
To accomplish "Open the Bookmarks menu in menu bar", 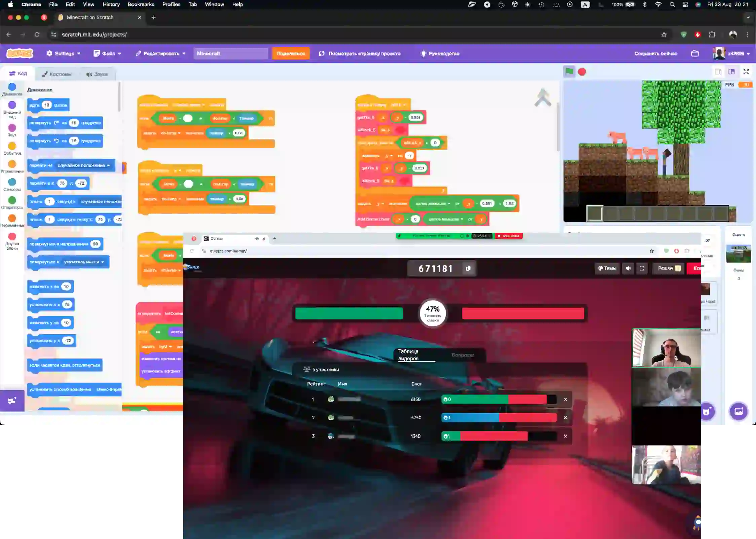I will [141, 4].
